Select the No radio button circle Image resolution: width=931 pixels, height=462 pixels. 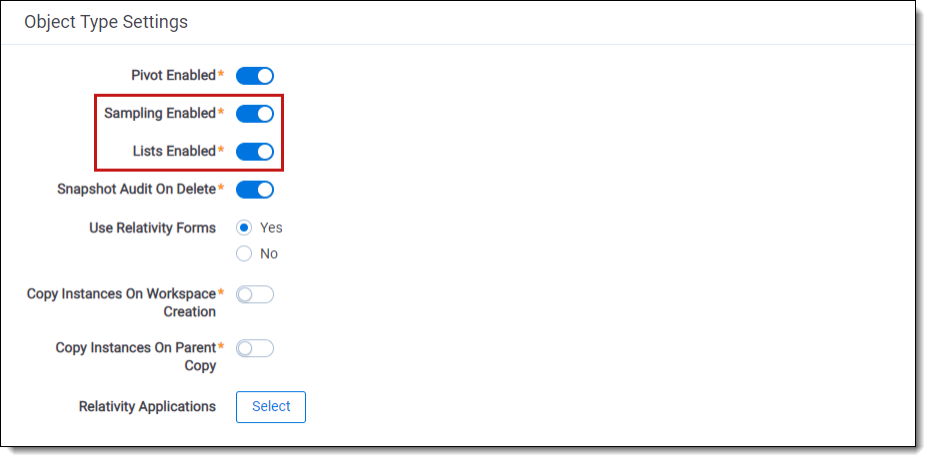point(244,254)
